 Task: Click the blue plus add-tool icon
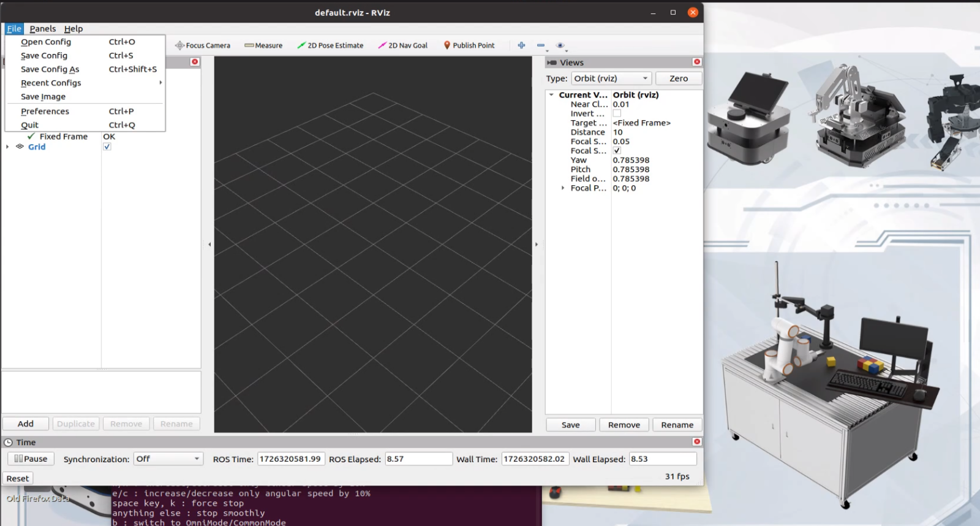point(521,45)
